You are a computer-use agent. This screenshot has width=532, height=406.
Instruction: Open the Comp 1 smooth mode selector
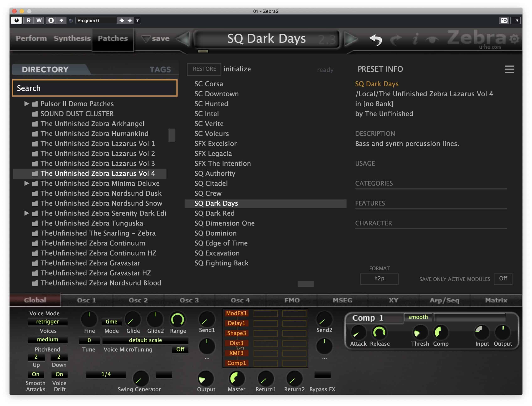pyautogui.click(x=418, y=317)
